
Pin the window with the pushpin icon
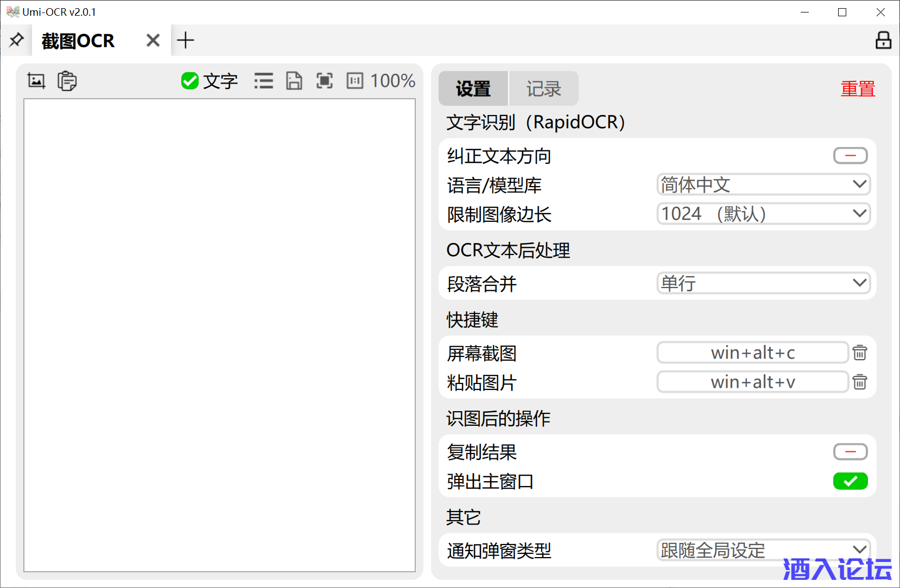16,40
